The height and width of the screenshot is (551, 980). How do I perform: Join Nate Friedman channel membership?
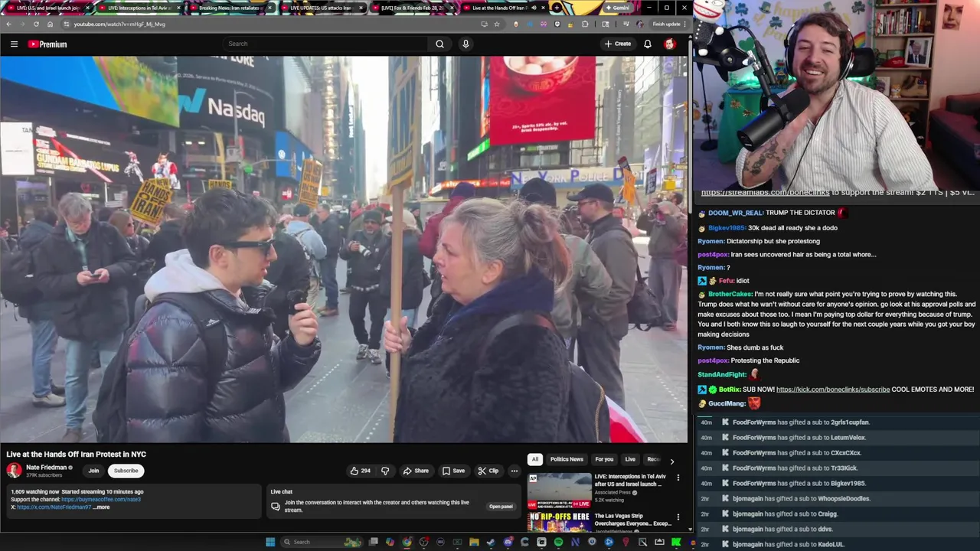click(93, 471)
